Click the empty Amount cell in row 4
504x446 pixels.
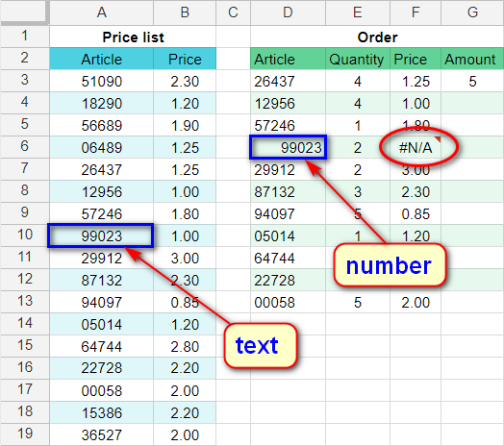coord(472,103)
